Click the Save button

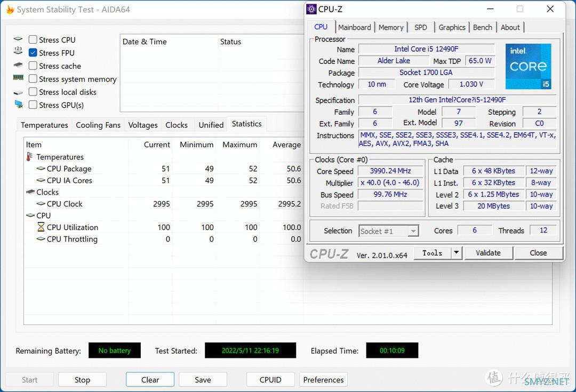coord(203,380)
